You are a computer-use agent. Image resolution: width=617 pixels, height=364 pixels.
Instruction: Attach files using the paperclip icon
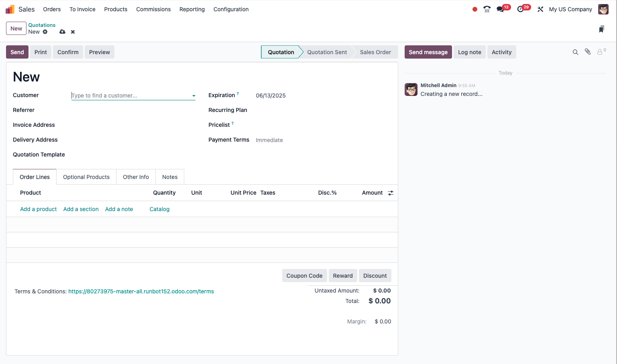588,52
